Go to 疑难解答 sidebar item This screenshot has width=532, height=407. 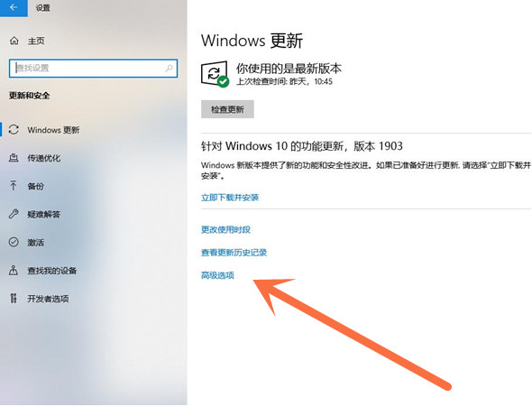click(x=44, y=214)
